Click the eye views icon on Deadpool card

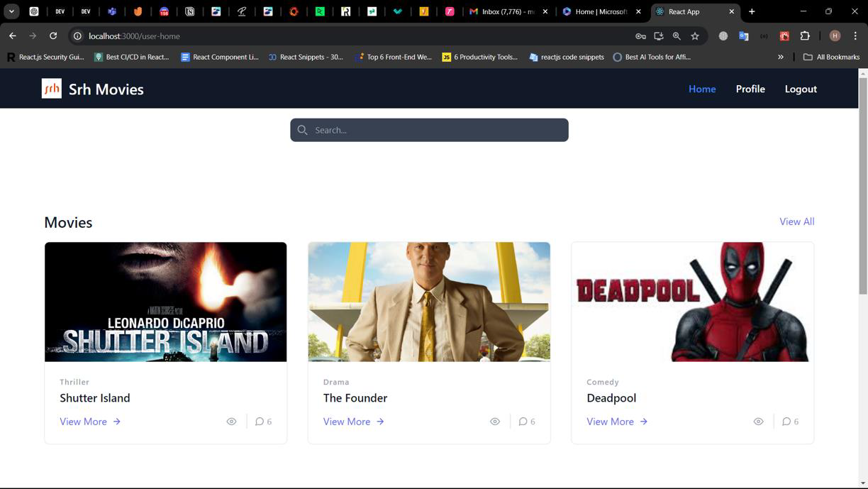(x=758, y=422)
